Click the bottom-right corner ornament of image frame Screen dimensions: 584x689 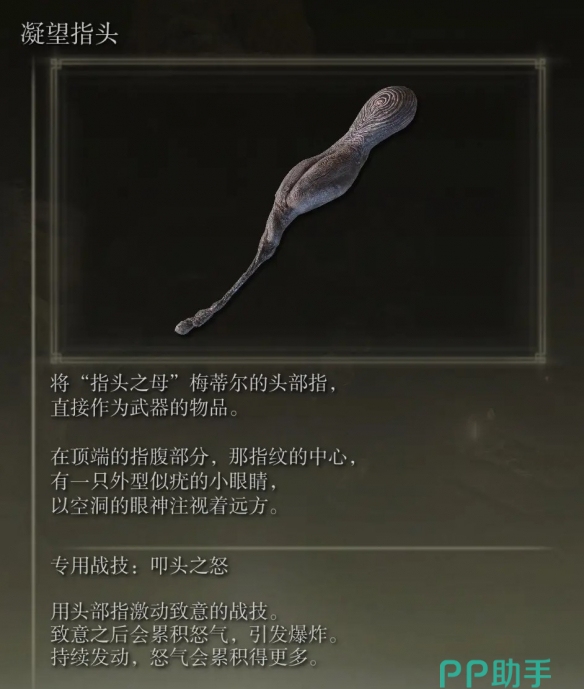pyautogui.click(x=540, y=357)
